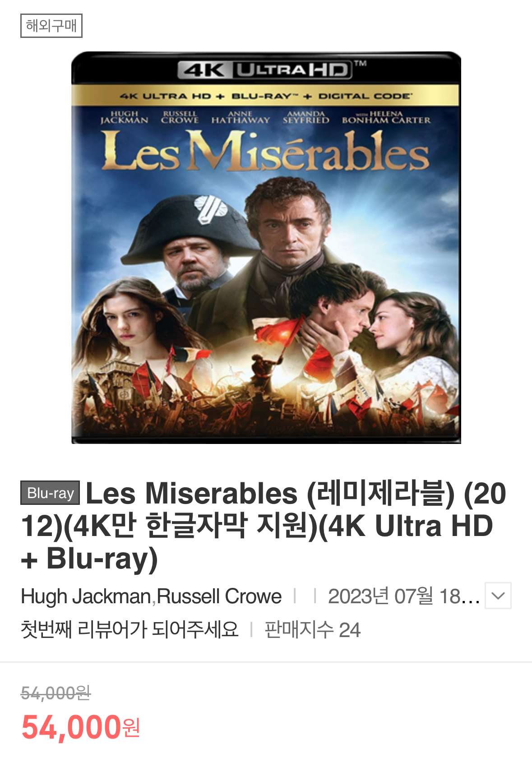Select the Blu-ray category tag

click(50, 493)
